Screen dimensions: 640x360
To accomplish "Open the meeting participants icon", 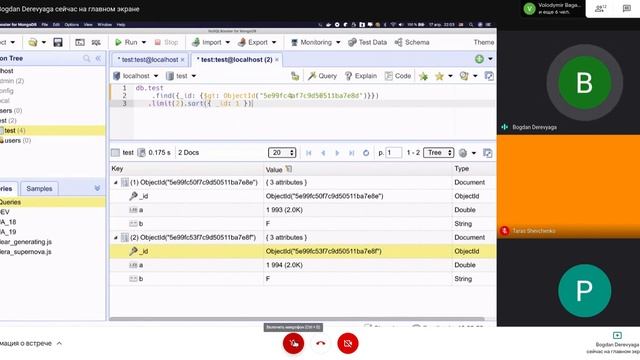I will click(601, 8).
